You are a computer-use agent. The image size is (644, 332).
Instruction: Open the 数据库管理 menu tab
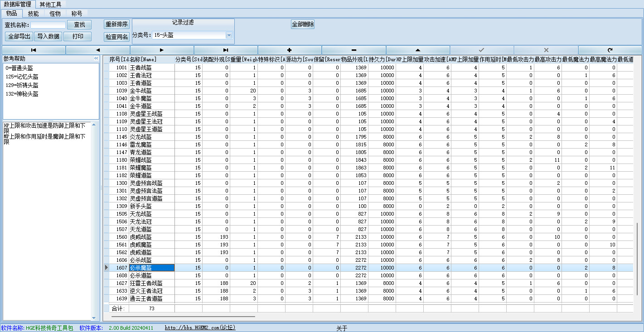(18, 4)
